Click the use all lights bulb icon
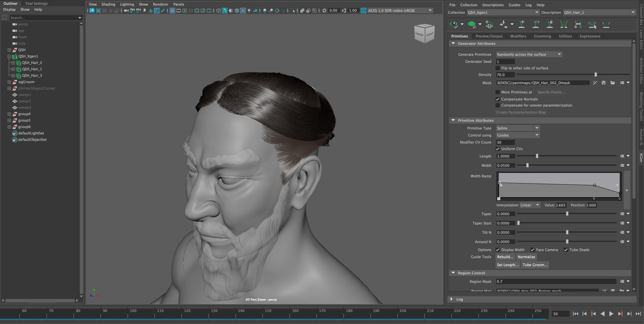This screenshot has width=644, height=324. tap(249, 11)
